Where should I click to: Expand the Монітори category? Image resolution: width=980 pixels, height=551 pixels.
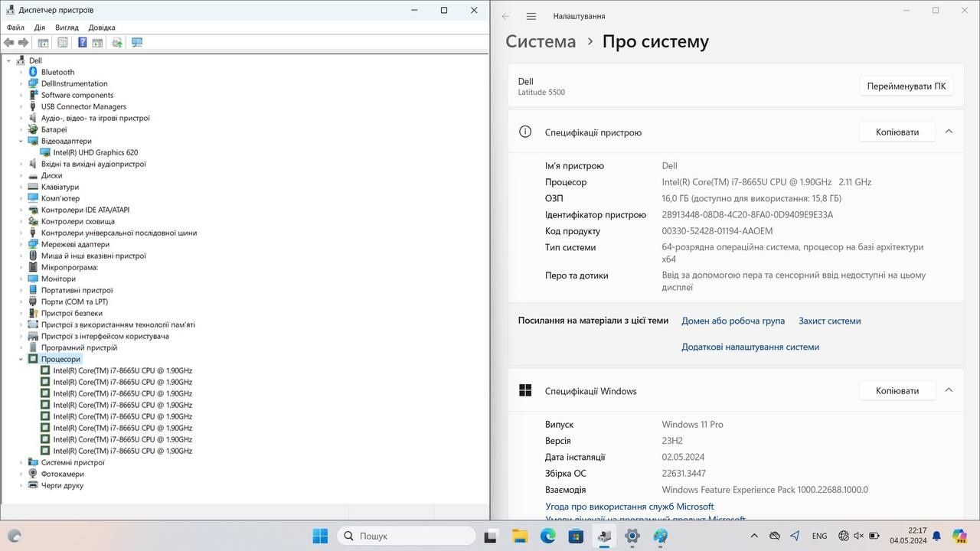(x=21, y=279)
